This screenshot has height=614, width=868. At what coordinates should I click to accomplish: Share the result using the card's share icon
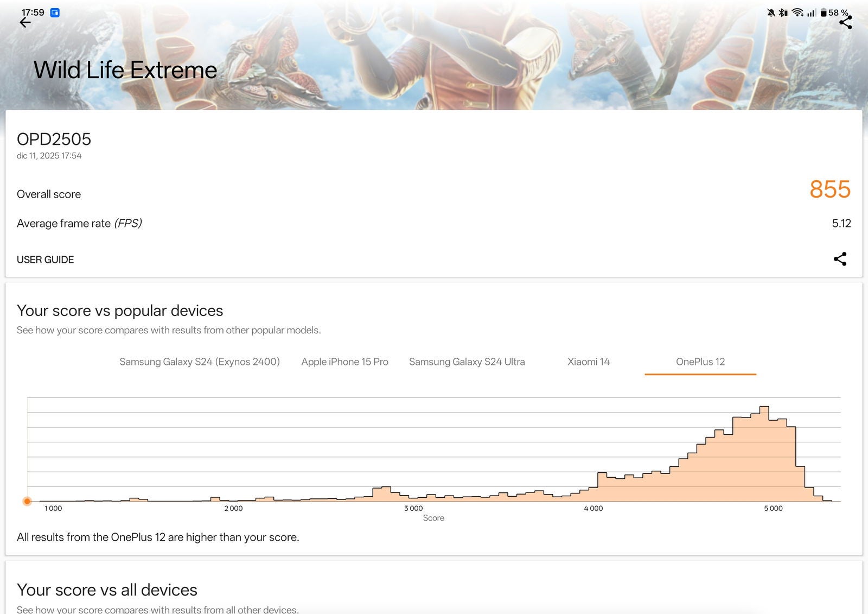840,259
